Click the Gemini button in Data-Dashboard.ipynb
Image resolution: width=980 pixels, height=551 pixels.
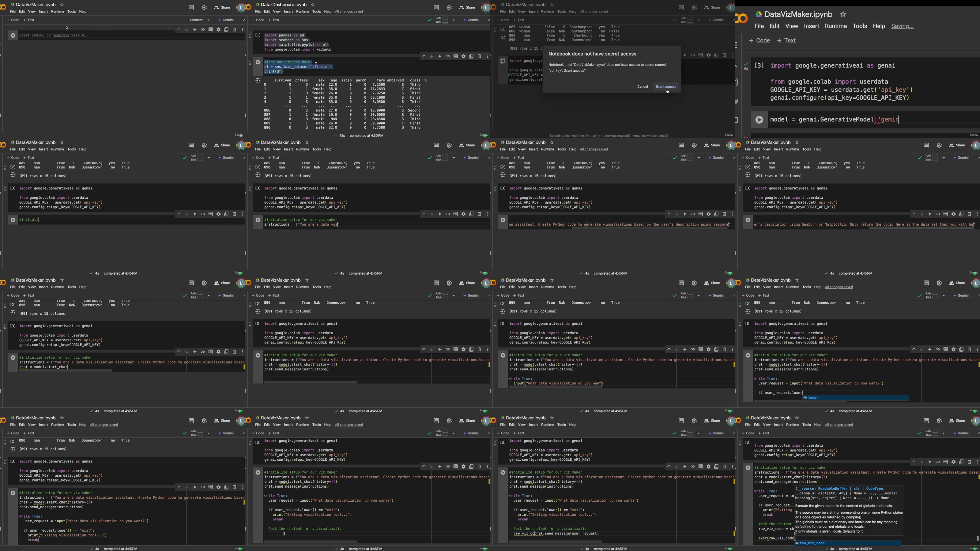471,20
